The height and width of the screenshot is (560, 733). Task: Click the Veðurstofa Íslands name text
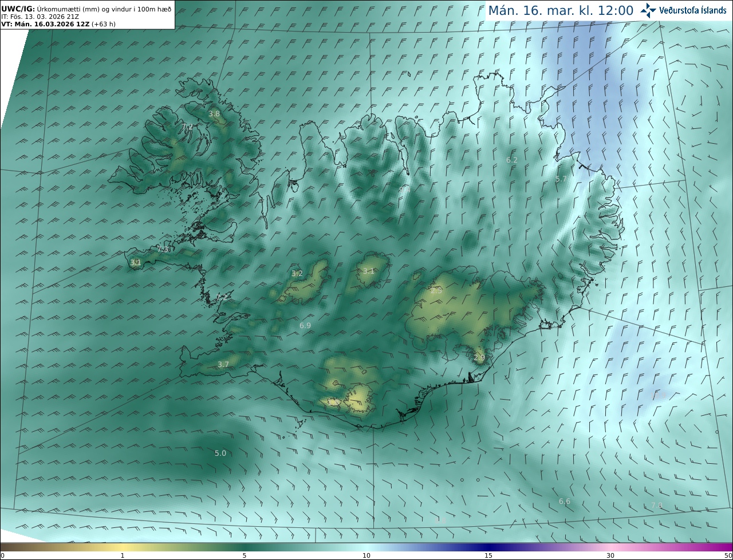pos(692,10)
